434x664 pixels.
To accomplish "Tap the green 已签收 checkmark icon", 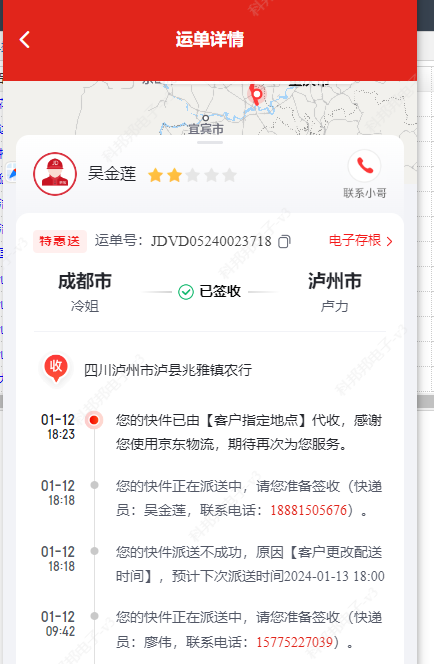I will (185, 292).
